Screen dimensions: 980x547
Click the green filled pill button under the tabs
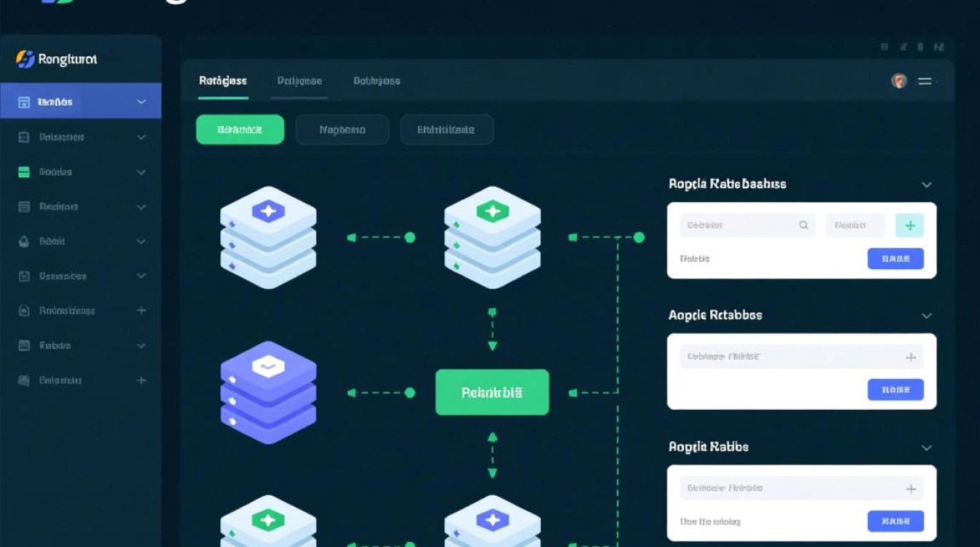coord(240,130)
